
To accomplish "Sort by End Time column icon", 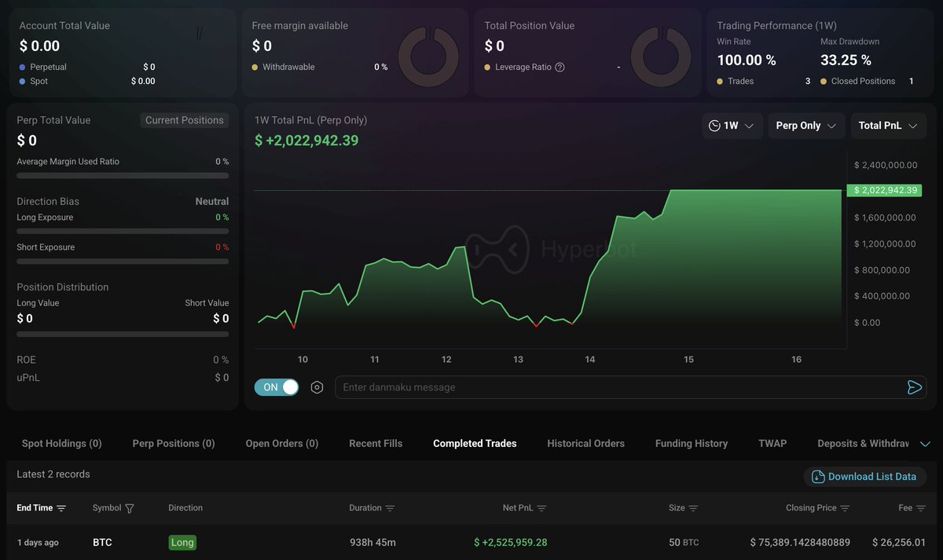I will (x=61, y=508).
